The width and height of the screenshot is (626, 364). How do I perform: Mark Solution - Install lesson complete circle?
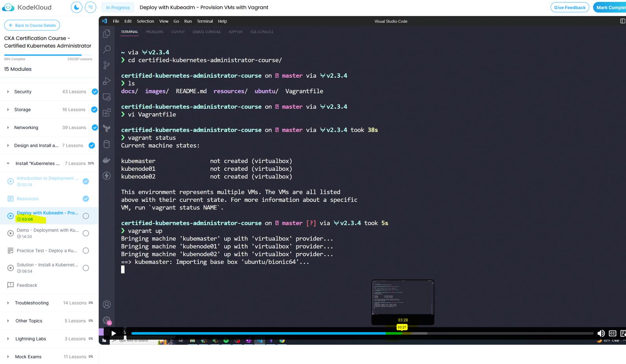click(86, 268)
